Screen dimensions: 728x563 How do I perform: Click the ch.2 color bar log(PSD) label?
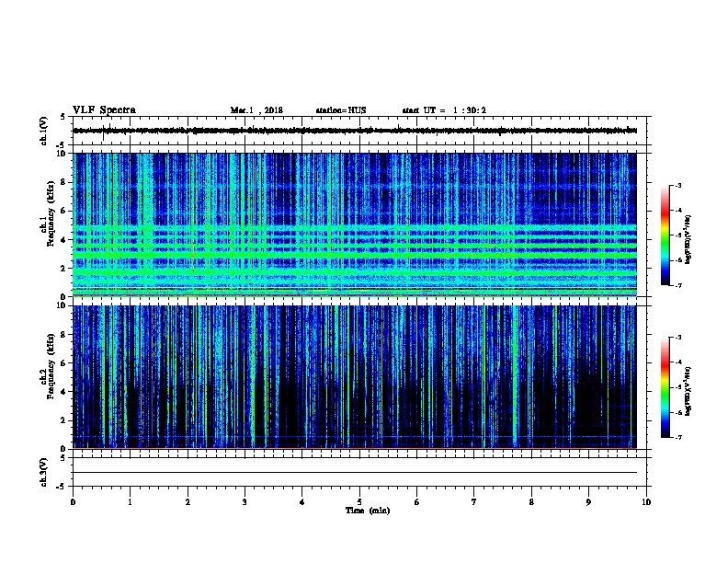(x=688, y=391)
